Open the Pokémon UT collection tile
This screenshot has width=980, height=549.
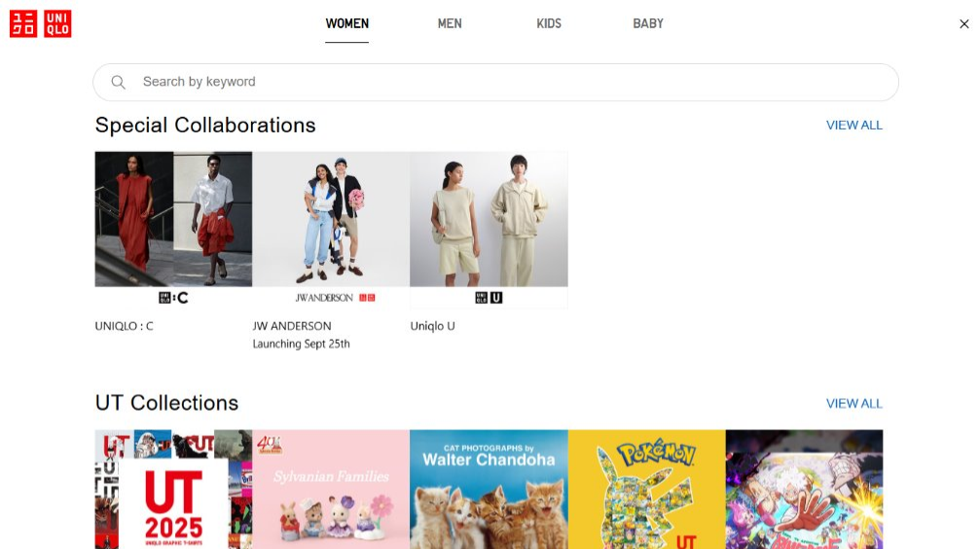pyautogui.click(x=646, y=489)
